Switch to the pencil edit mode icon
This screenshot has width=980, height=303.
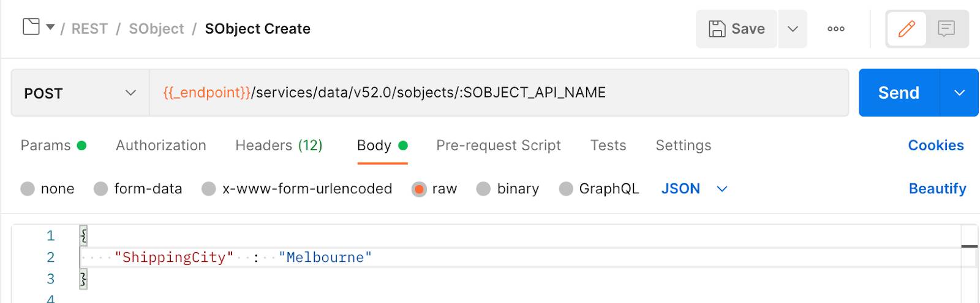point(907,29)
